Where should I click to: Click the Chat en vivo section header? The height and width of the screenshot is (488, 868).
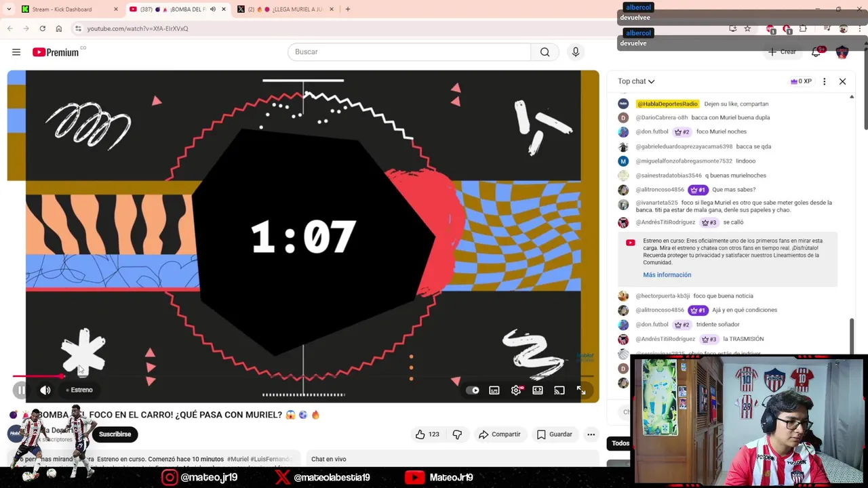point(328,460)
